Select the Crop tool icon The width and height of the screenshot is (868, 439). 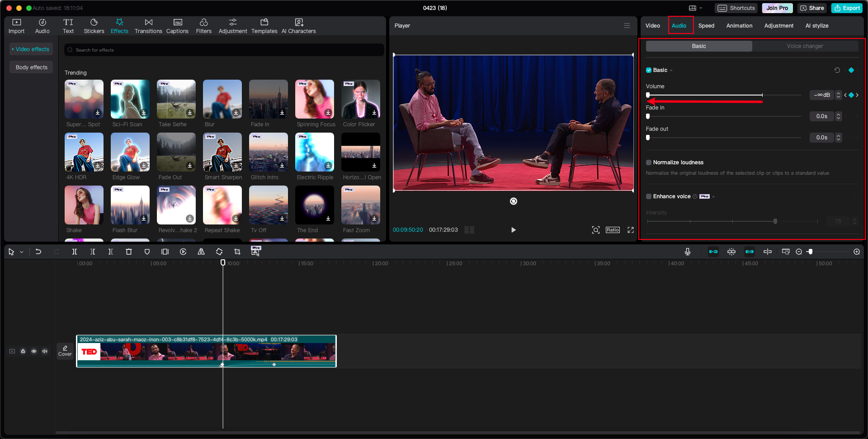coord(237,252)
